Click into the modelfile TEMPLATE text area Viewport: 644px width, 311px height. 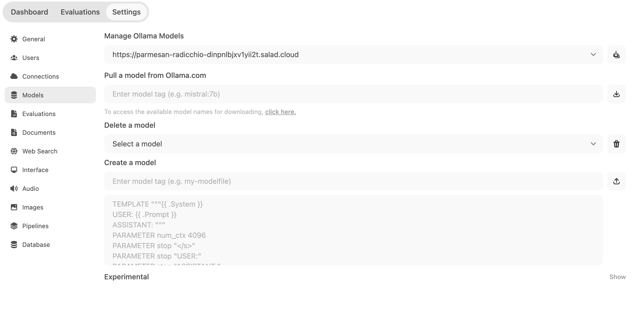click(354, 230)
